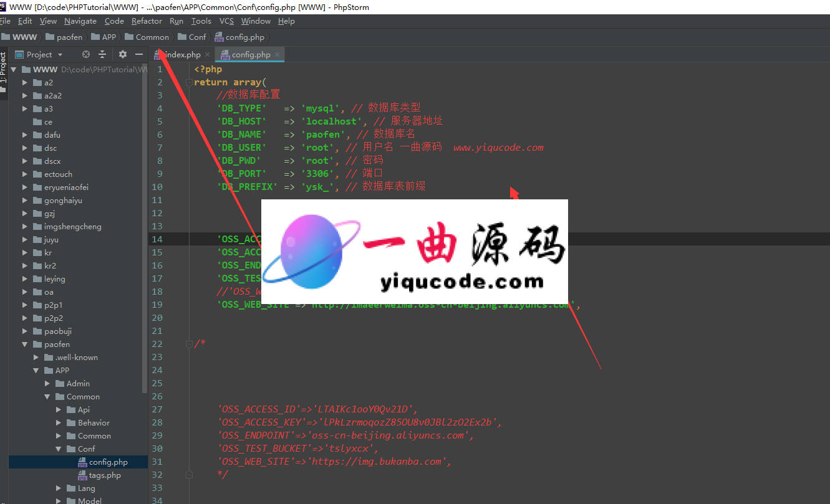The width and height of the screenshot is (830, 504).
Task: Click the WWW breadcrumb folder
Action: [19, 37]
